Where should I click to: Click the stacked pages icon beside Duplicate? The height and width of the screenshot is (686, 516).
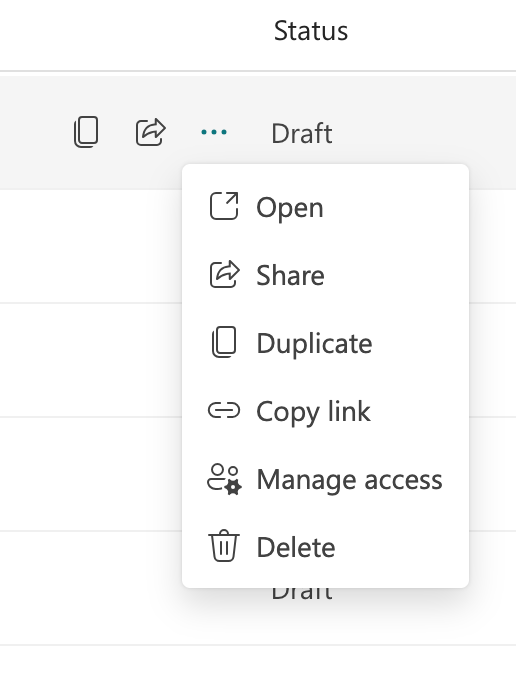tap(224, 342)
